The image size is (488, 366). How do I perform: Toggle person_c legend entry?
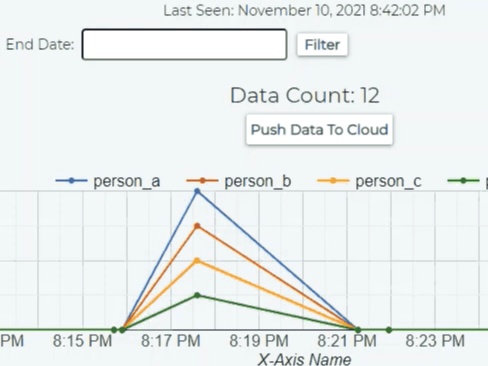tap(369, 181)
